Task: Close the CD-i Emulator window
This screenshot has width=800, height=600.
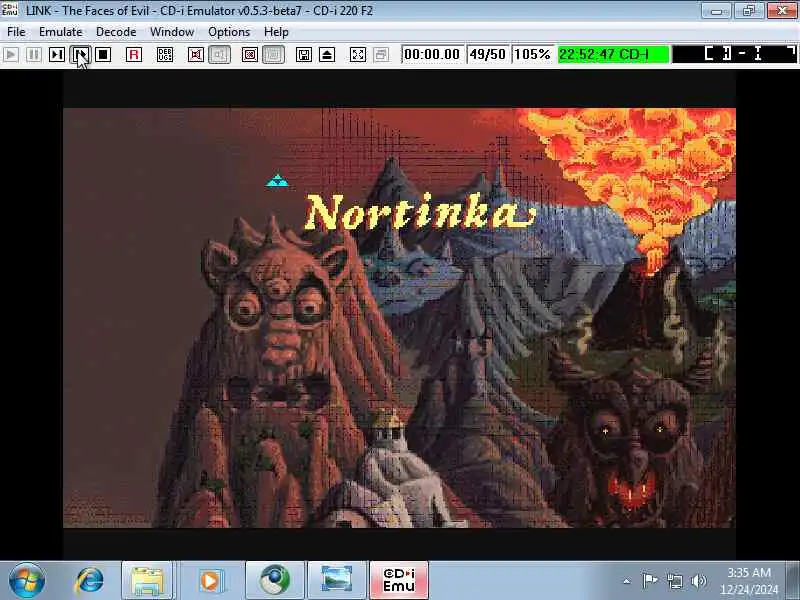Action: point(782,10)
